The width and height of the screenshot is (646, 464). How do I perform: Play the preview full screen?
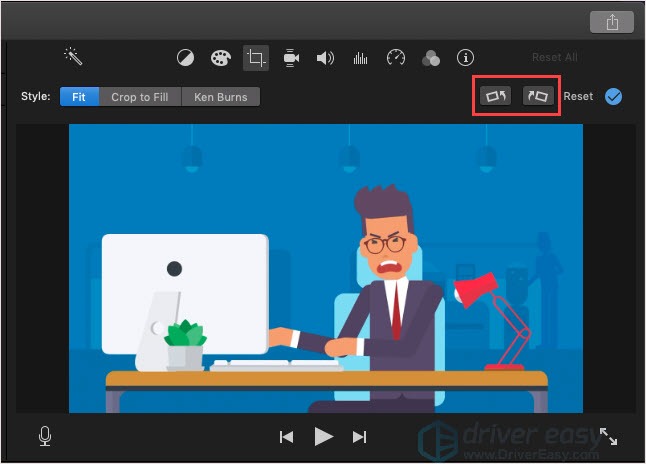(x=609, y=436)
